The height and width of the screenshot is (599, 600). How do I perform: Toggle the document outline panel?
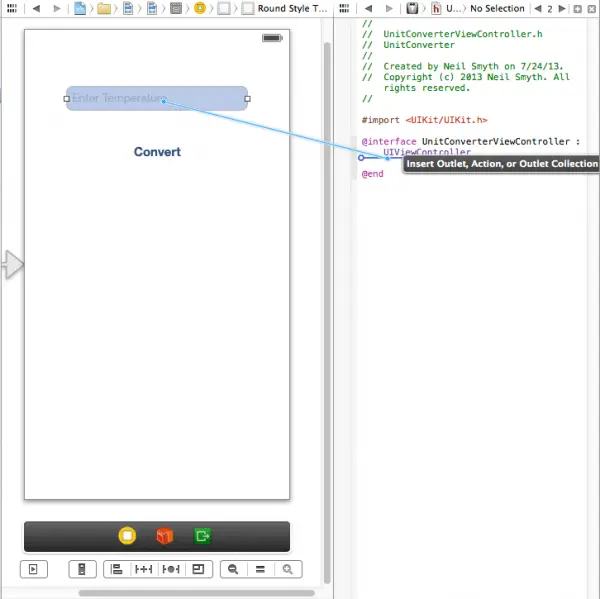tap(33, 569)
